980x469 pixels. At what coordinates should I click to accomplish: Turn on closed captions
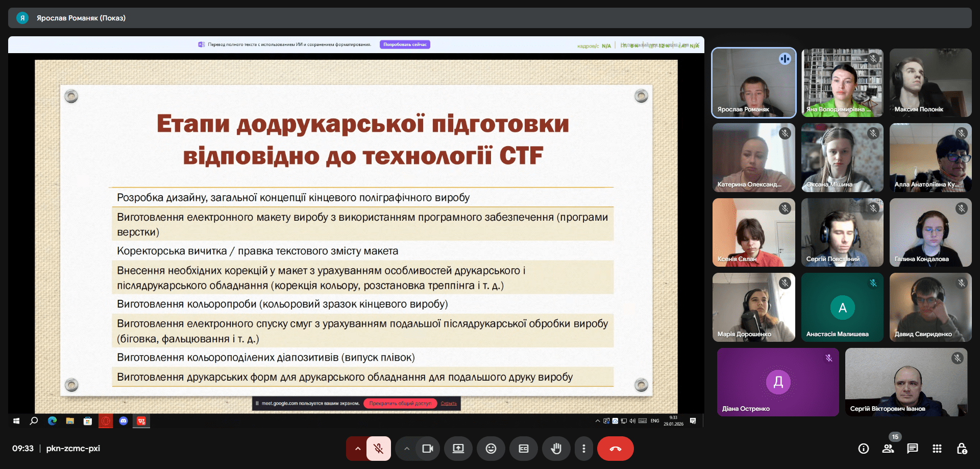pos(523,449)
